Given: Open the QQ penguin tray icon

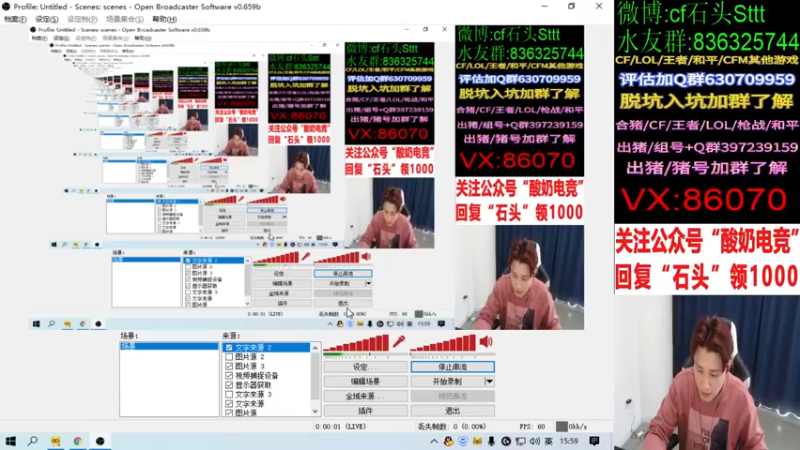Looking at the screenshot, I should pyautogui.click(x=448, y=441).
